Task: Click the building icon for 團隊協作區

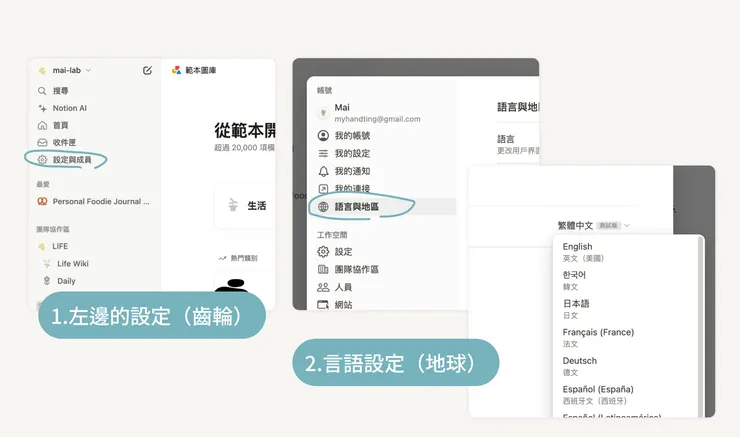Action: [323, 269]
